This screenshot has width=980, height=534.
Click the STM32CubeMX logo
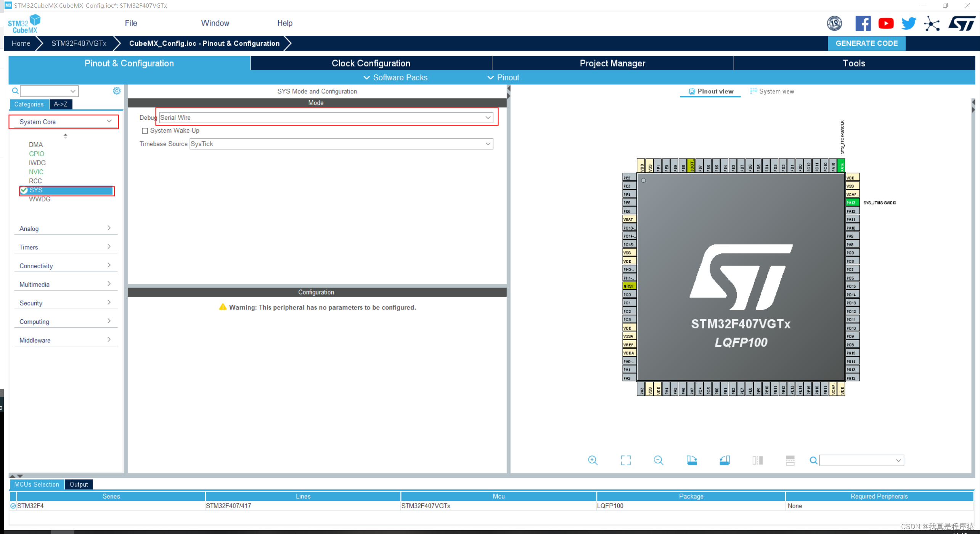point(24,24)
